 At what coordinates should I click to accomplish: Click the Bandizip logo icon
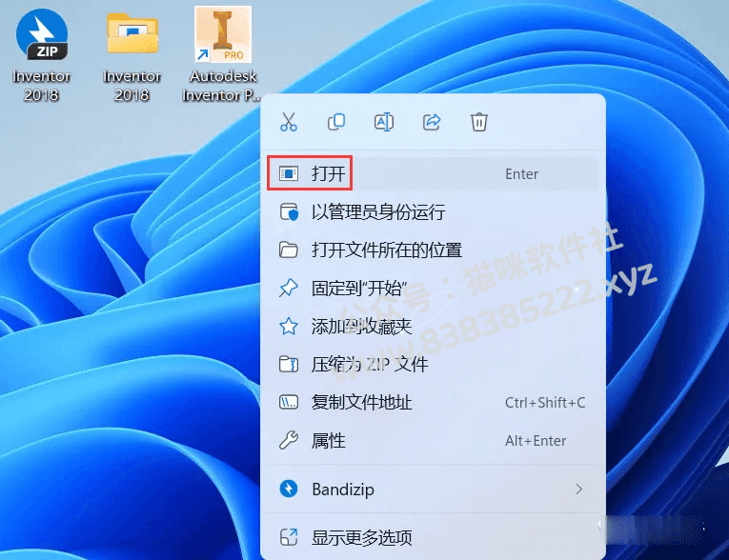click(x=289, y=490)
